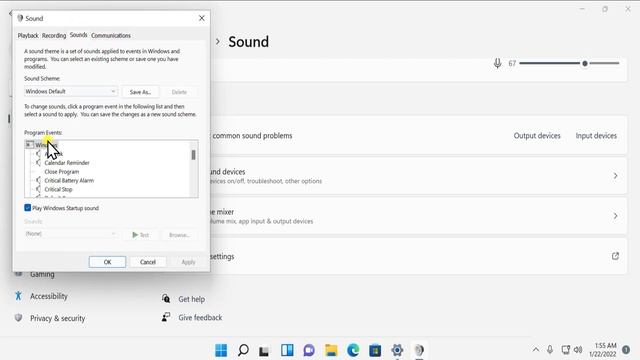Expand all sound devices chevron
This screenshot has height=360, width=640.
point(615,176)
